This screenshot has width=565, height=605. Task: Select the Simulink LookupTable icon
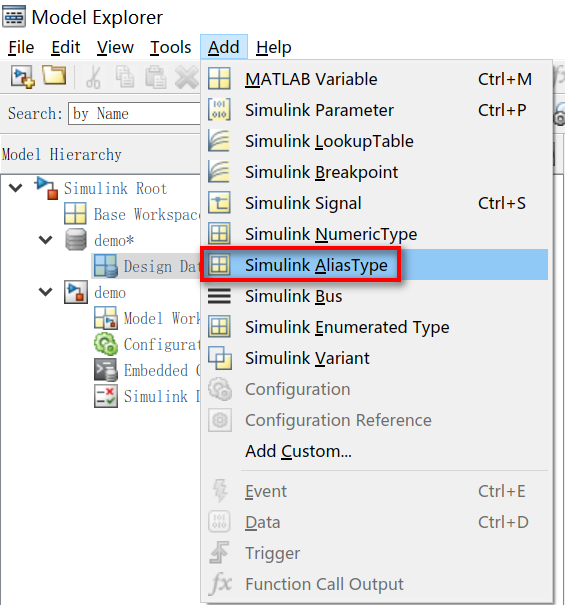(x=219, y=140)
